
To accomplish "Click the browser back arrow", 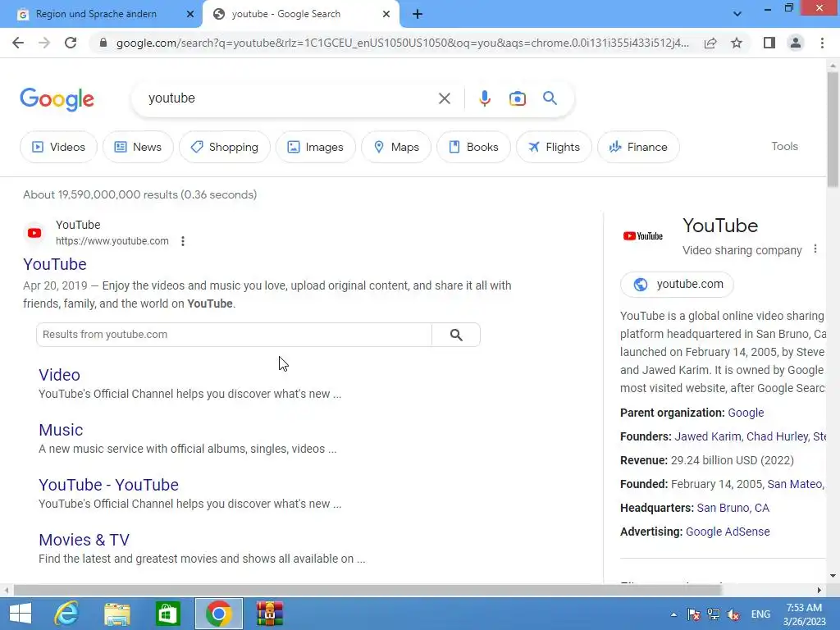I will [x=18, y=43].
